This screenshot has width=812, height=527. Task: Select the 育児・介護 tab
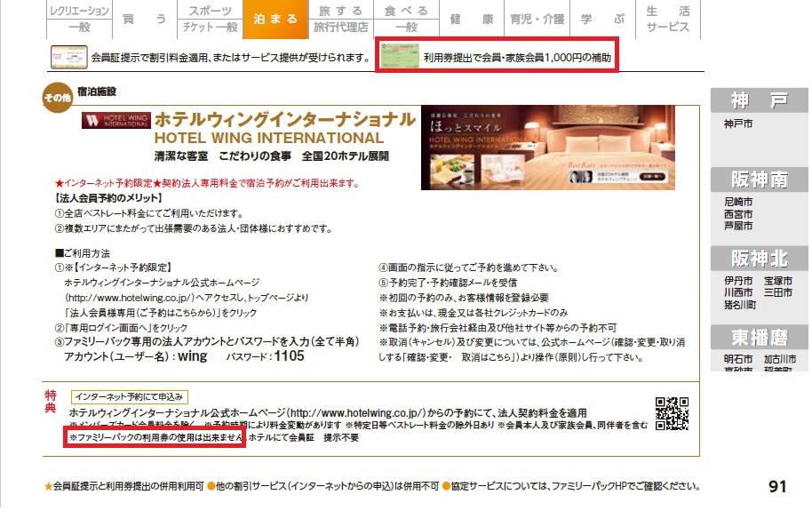click(537, 20)
